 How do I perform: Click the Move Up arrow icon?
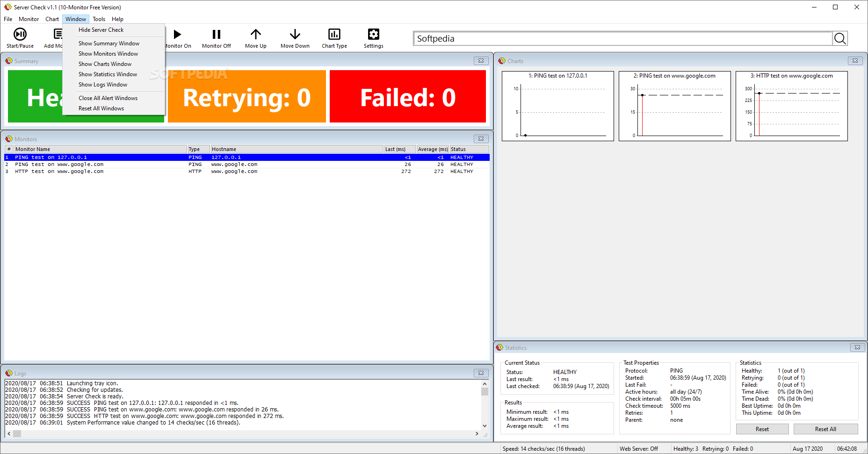[x=255, y=34]
